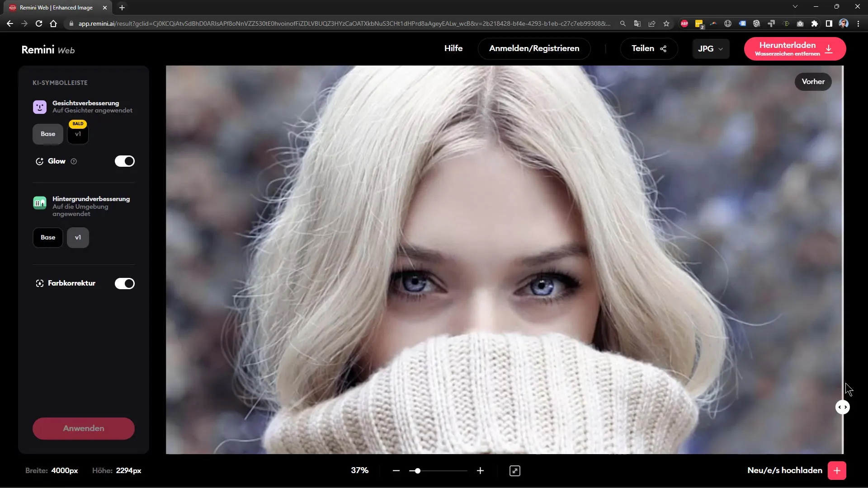Screen dimensions: 868x488
Task: Click Neu/e/s hochladen text
Action: click(x=785, y=470)
